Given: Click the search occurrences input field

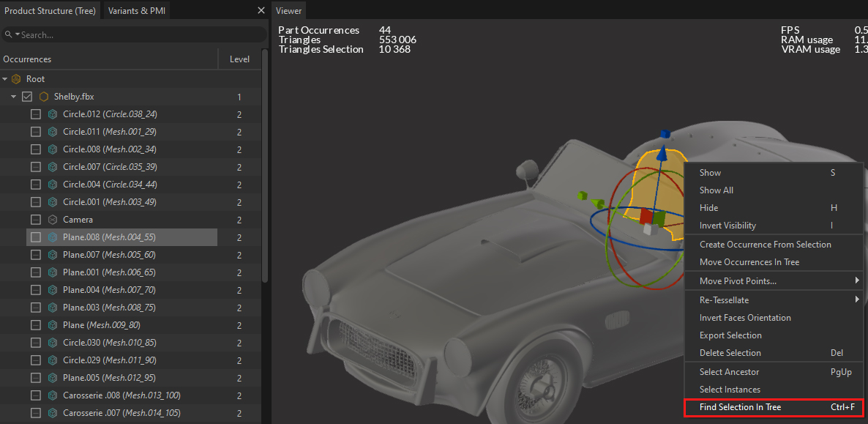Looking at the screenshot, I should click(x=139, y=34).
